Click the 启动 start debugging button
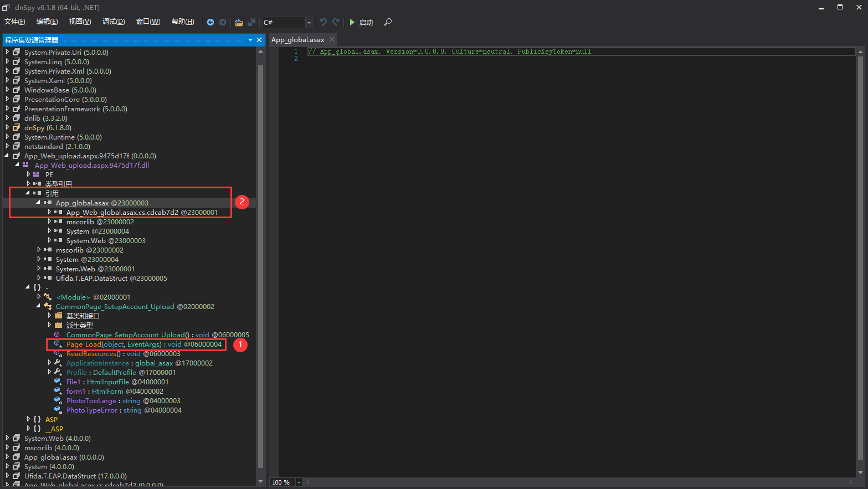Viewport: 868px width, 489px height. (x=361, y=22)
